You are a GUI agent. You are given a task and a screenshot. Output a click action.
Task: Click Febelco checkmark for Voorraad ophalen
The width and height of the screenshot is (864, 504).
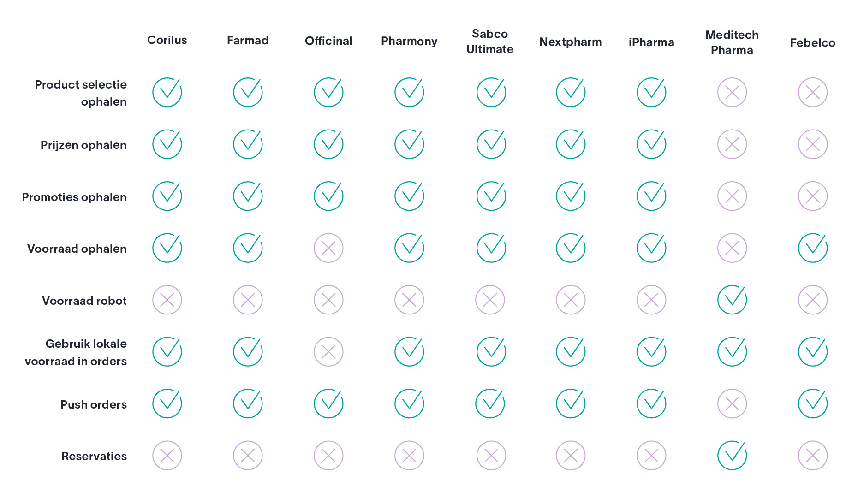tap(813, 248)
